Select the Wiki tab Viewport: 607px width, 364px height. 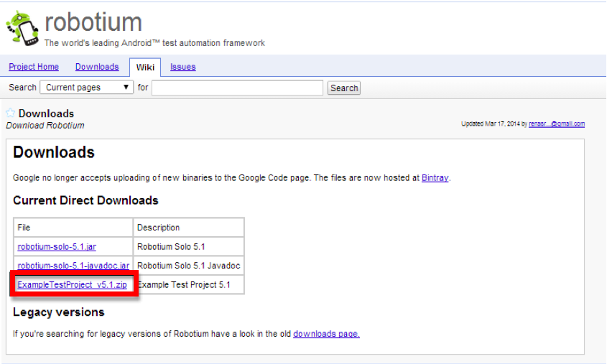(x=145, y=67)
